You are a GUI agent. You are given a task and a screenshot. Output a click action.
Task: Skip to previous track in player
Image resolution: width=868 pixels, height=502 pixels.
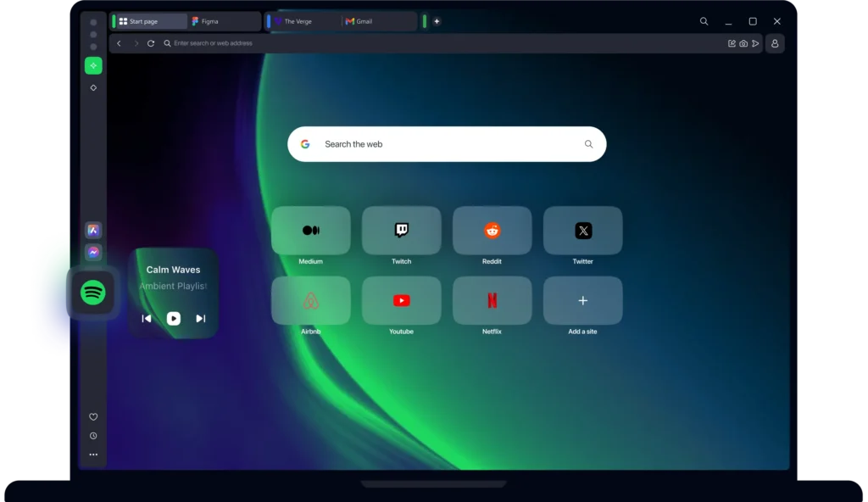tap(147, 319)
